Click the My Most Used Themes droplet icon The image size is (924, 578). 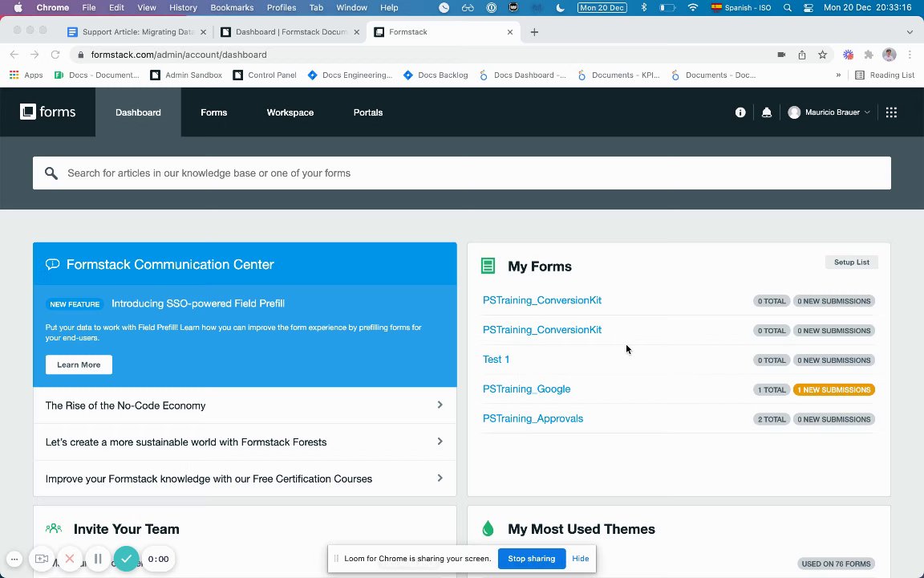pos(488,528)
